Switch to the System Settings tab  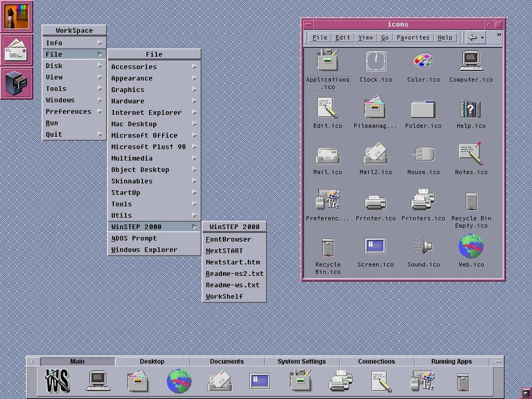point(302,362)
